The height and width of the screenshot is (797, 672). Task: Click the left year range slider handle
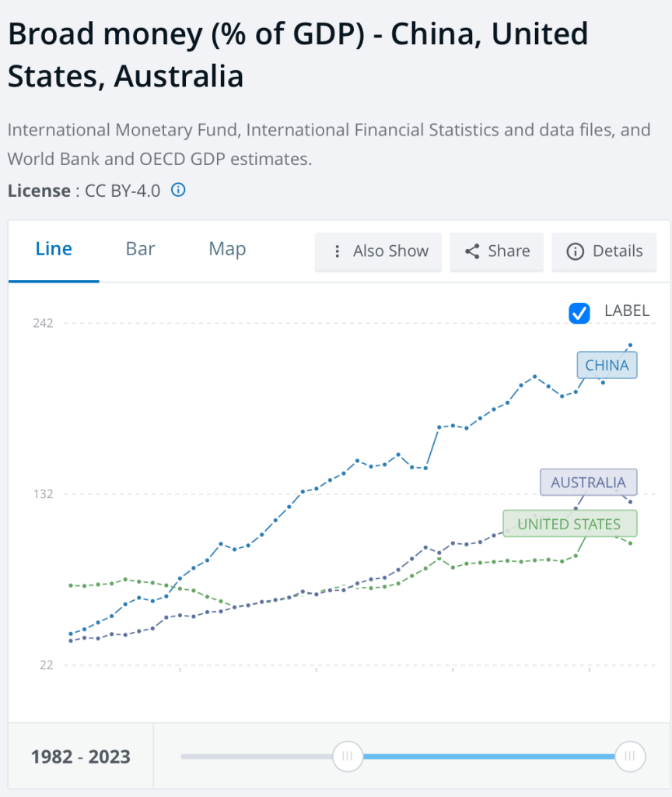point(347,756)
